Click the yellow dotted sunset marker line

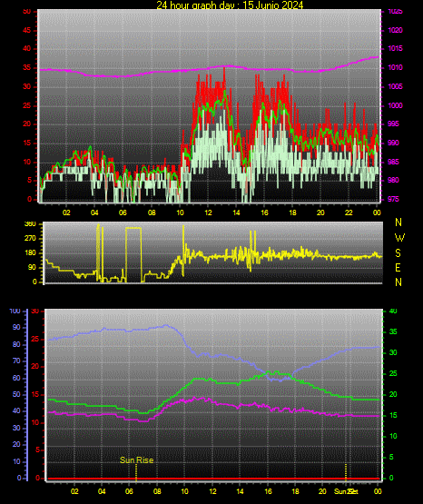tap(346, 472)
